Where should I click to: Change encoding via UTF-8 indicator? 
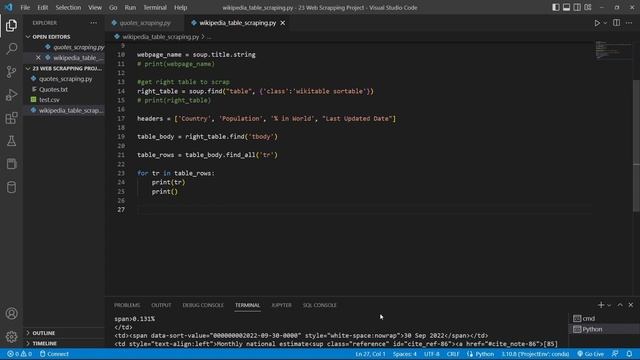(x=431, y=354)
